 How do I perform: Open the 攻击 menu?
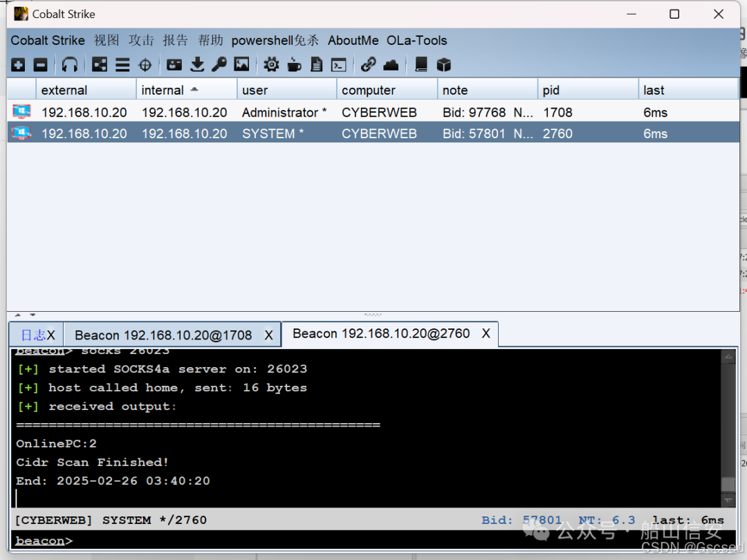point(141,41)
